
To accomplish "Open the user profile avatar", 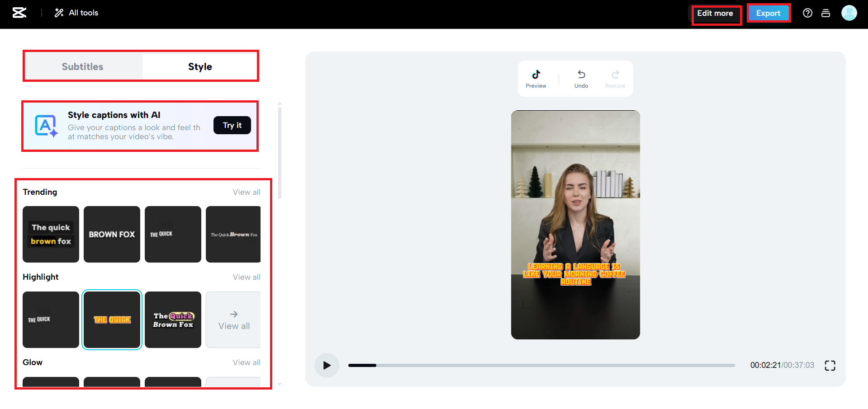I will (849, 13).
